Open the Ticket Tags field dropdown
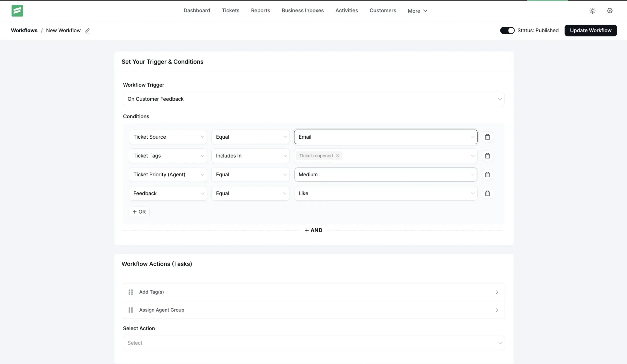 (168, 156)
